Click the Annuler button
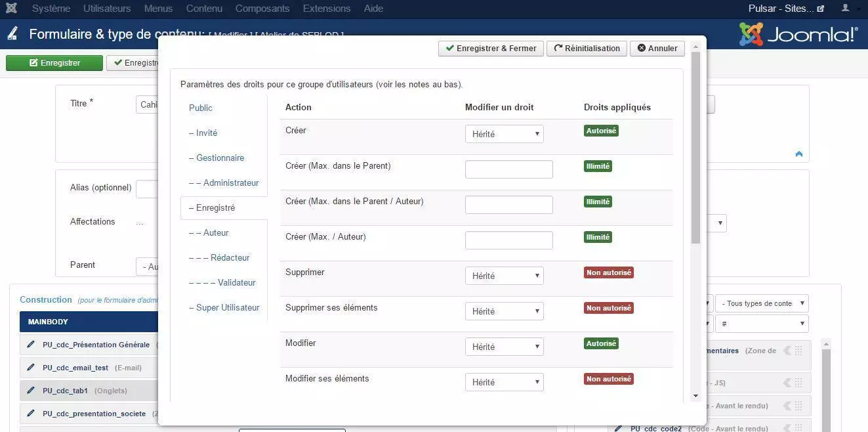Screen dimensions: 868x432 (x=657, y=48)
